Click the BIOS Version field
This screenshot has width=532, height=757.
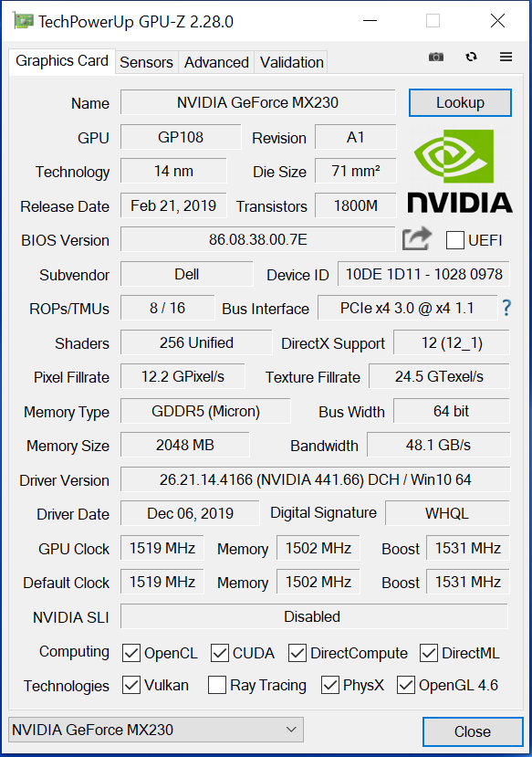click(x=258, y=239)
